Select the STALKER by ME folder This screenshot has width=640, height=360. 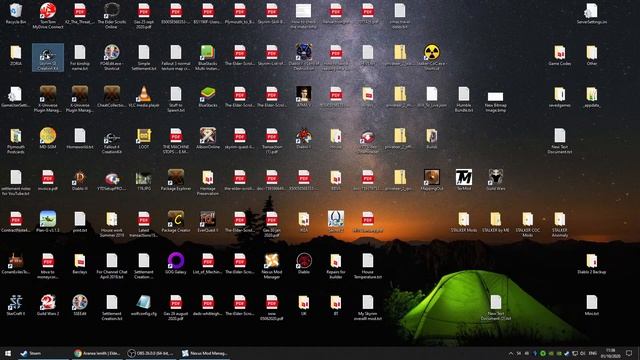coord(496,222)
